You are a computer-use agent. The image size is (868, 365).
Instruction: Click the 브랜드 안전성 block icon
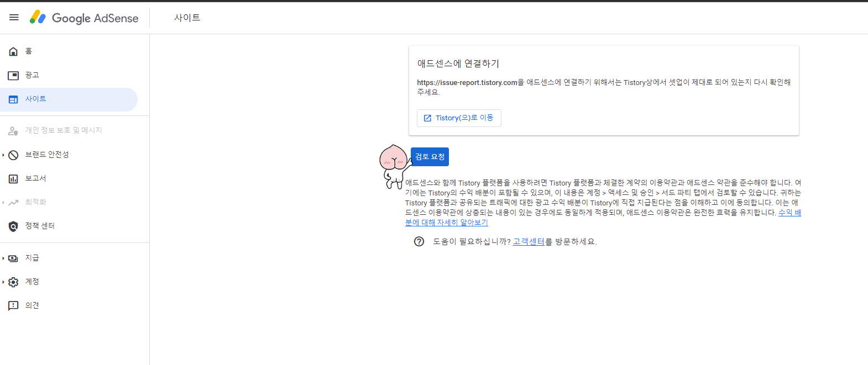click(13, 155)
